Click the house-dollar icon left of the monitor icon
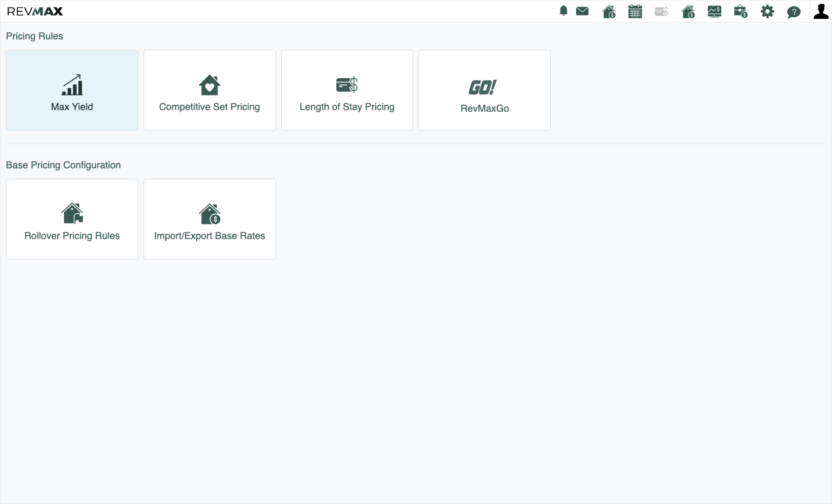 pyautogui.click(x=688, y=11)
